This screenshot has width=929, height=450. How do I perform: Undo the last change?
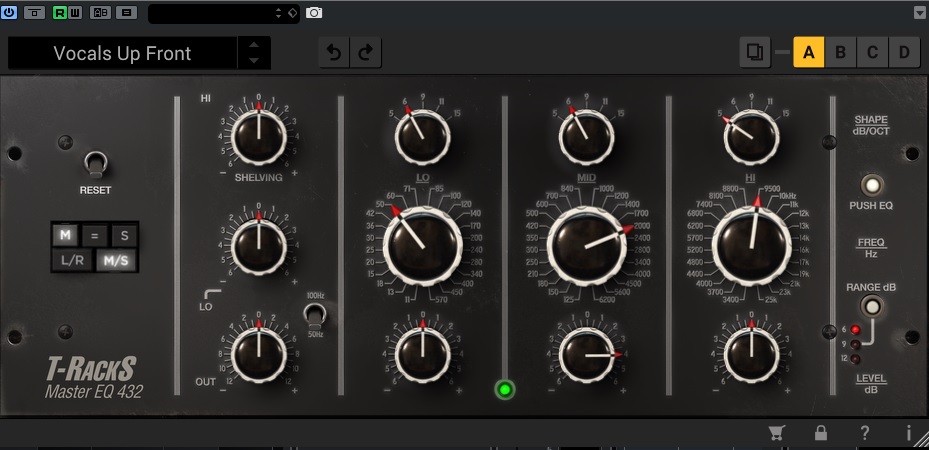click(334, 53)
